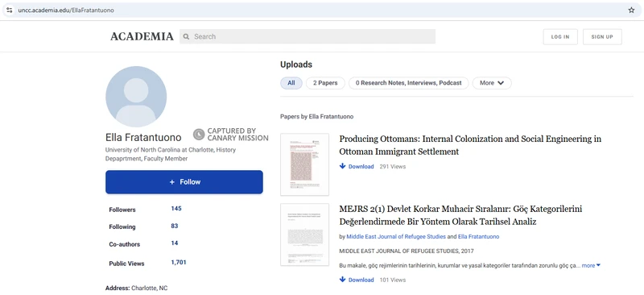Select the 2 Papers tab
This screenshot has height=295, width=644.
(x=325, y=83)
